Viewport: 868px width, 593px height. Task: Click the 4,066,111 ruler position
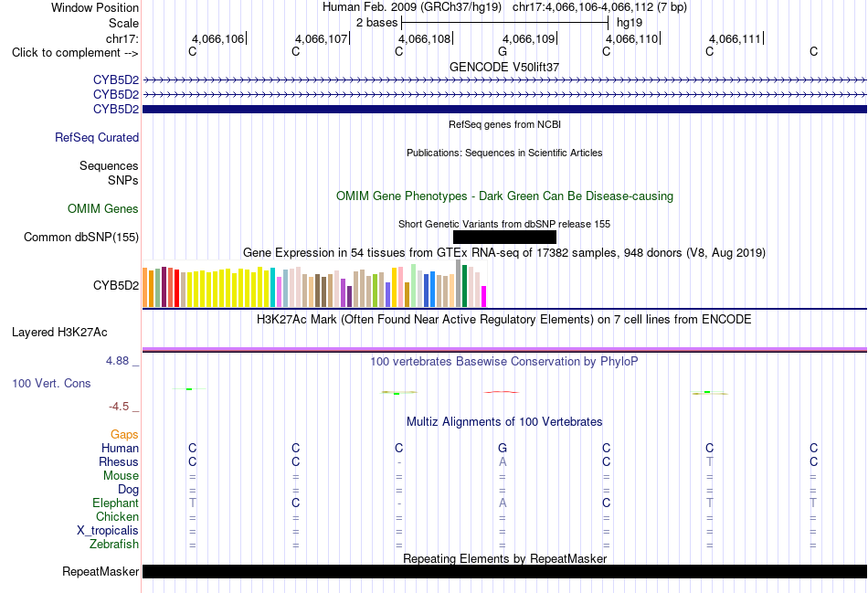point(736,38)
